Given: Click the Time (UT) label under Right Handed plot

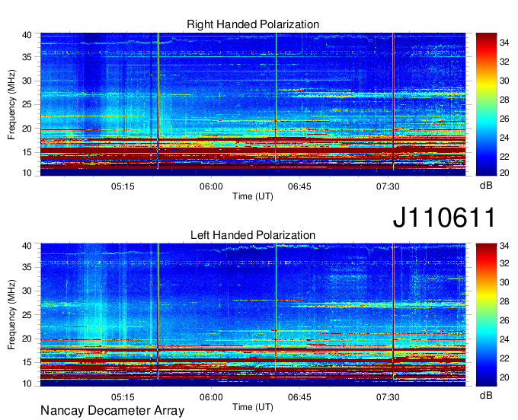Looking at the screenshot, I should click(x=253, y=196).
